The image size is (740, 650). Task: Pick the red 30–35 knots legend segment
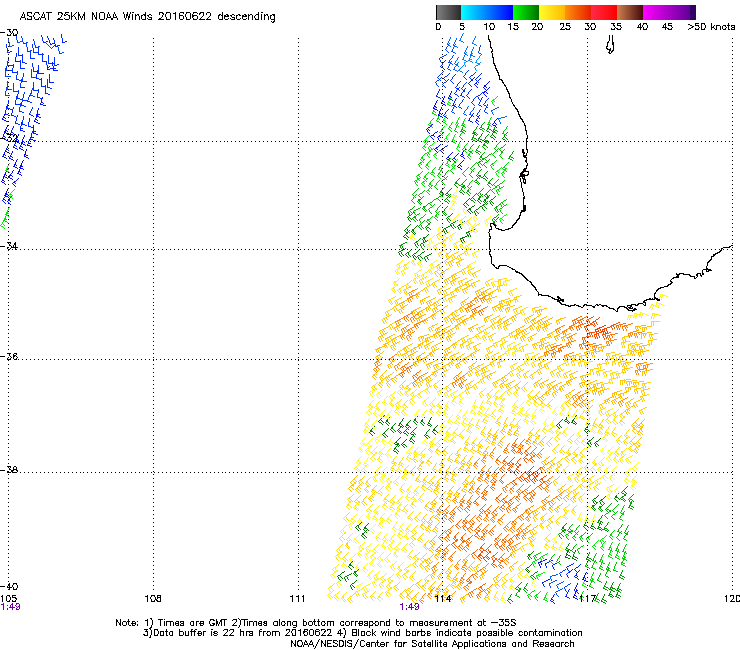pos(604,12)
